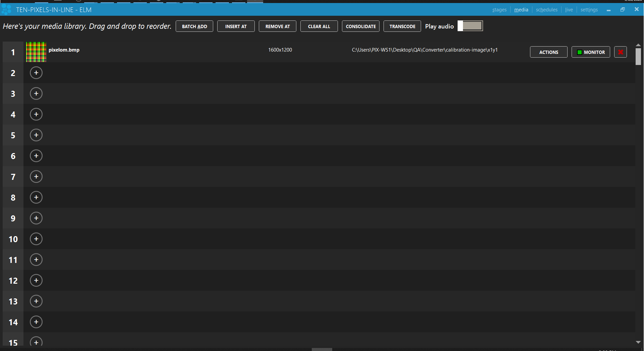644x351 pixels.
Task: Add media to slot 15
Action: (36, 342)
